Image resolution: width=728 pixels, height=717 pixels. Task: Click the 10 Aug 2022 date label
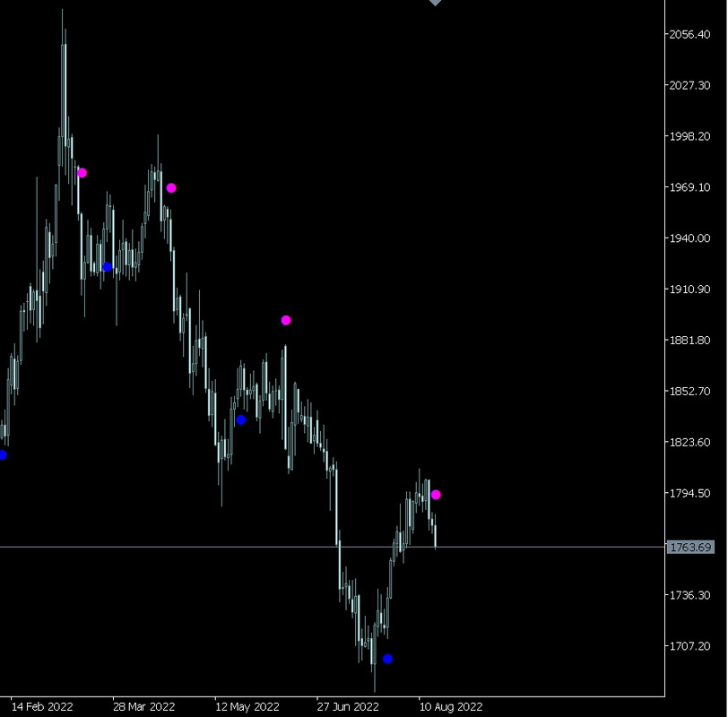(x=451, y=707)
